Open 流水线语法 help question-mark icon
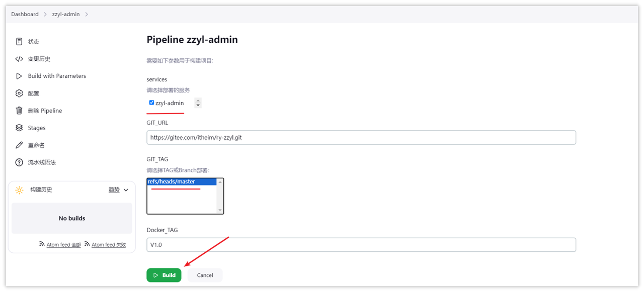This screenshot has width=644, height=292. (19, 162)
